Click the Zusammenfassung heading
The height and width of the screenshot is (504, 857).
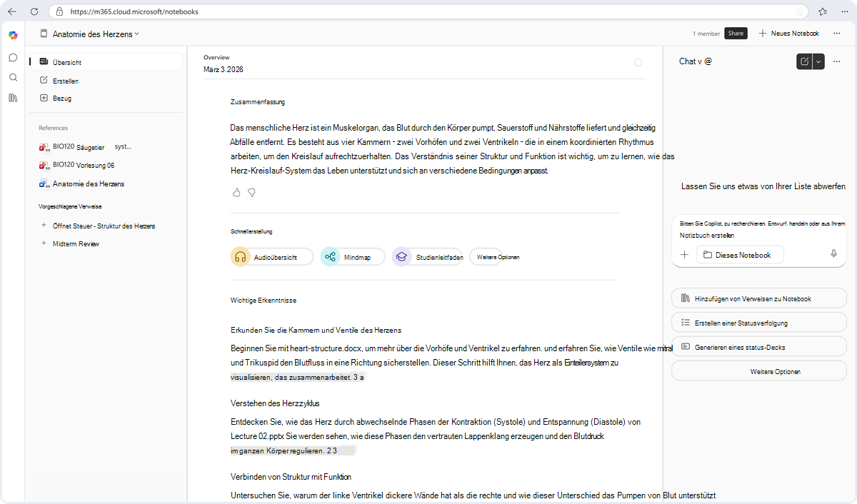tap(258, 102)
